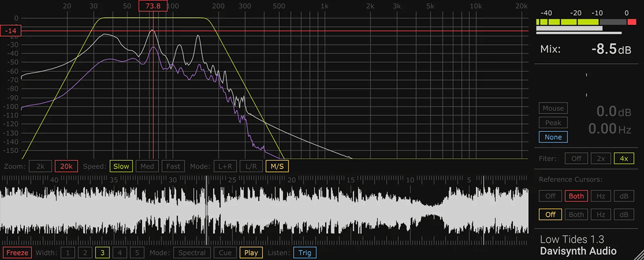Switch channel mode to L/R
The image size is (644, 260).
tap(251, 166)
